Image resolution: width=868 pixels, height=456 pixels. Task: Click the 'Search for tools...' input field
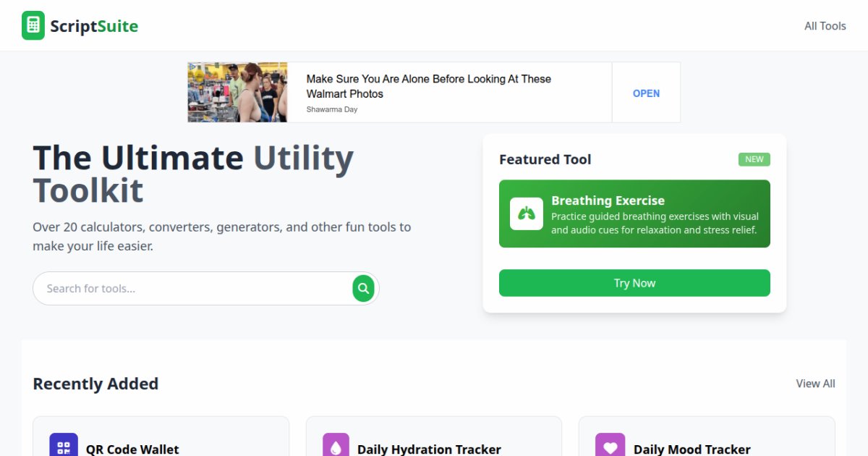(181, 288)
